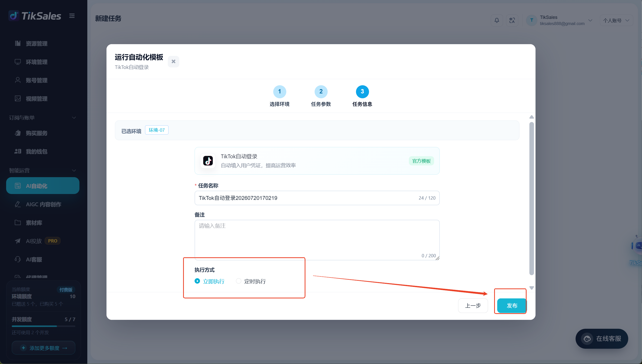Expand the 个人账号 account type dropdown
This screenshot has width=642, height=364.
click(x=616, y=20)
